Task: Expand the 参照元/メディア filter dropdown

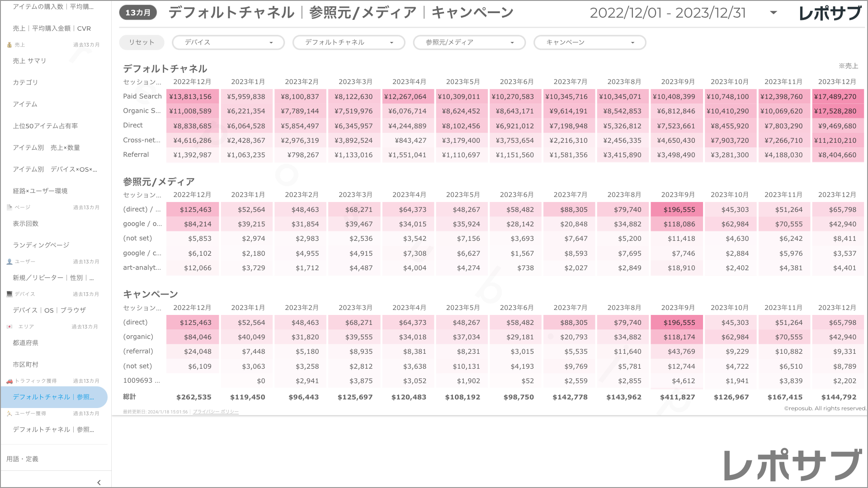Action: [469, 42]
